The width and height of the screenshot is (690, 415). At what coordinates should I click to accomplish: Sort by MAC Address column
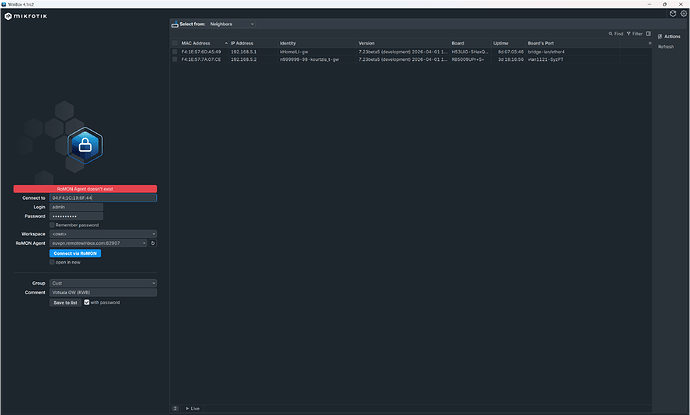(196, 43)
